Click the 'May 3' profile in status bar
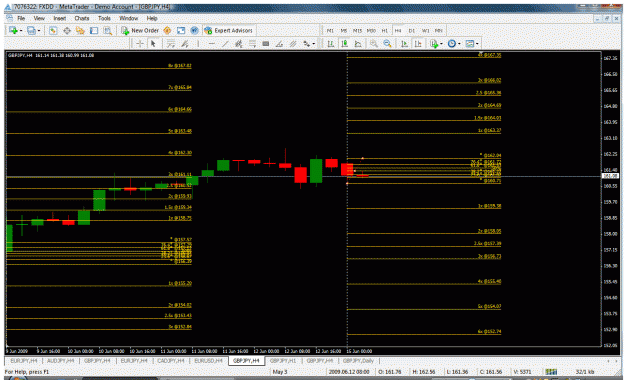Viewport: 625px width, 380px height. (x=280, y=372)
